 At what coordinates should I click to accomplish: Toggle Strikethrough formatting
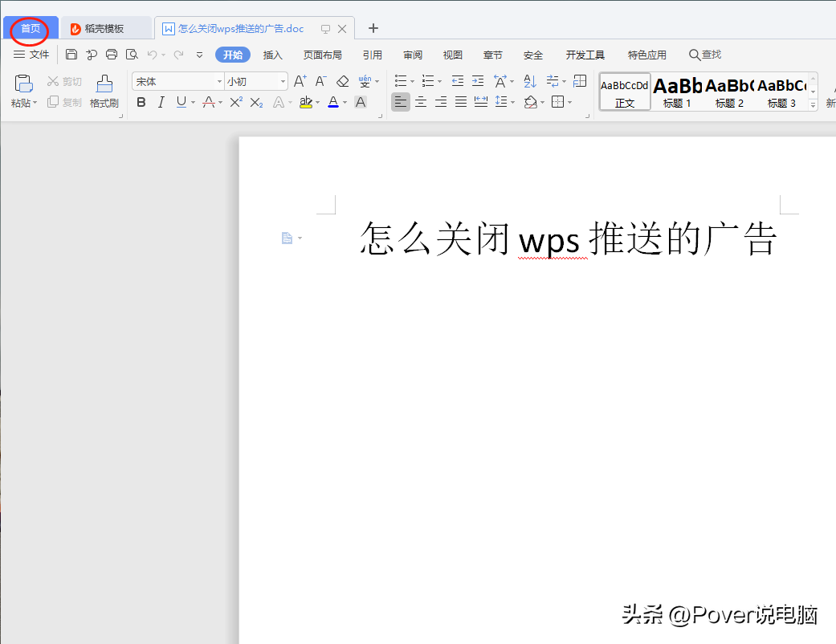point(209,102)
